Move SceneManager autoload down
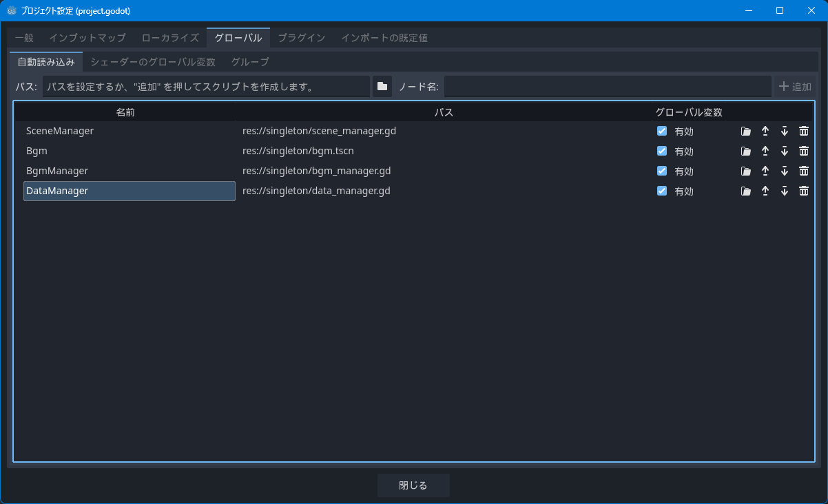 [784, 131]
